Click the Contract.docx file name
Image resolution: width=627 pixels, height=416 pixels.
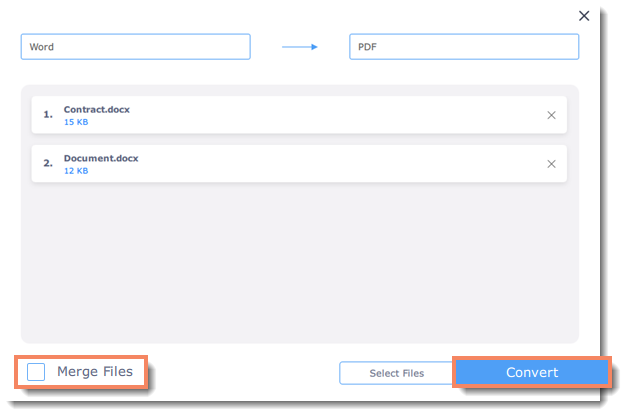tap(97, 110)
